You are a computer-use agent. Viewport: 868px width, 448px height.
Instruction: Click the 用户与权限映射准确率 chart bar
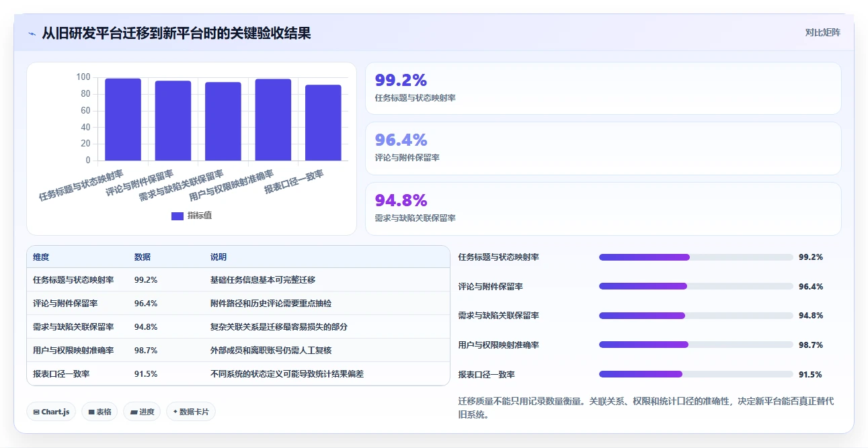(273, 120)
